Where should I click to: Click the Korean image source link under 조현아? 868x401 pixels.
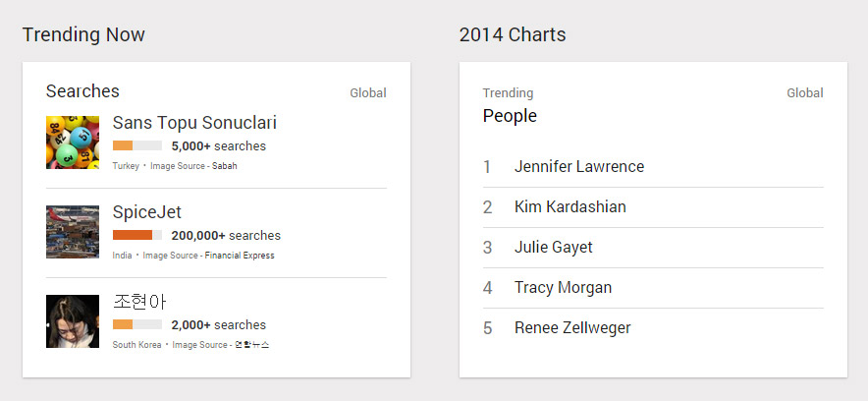coord(250,345)
